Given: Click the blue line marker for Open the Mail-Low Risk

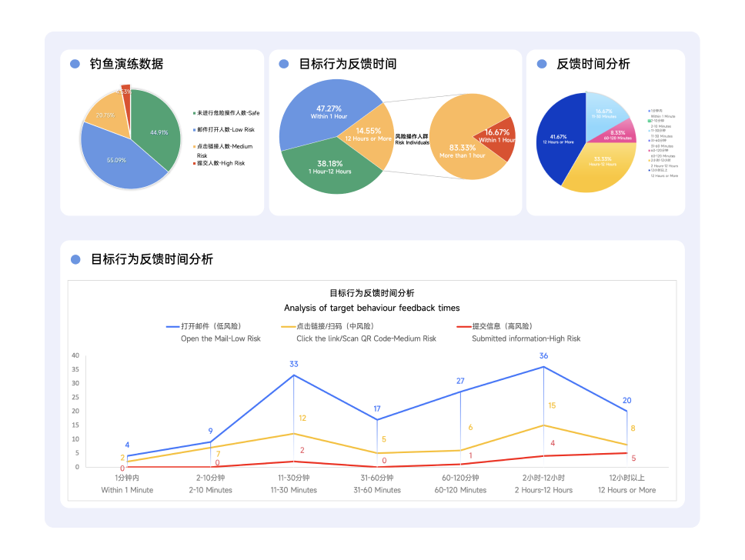Looking at the screenshot, I should coord(172,327).
